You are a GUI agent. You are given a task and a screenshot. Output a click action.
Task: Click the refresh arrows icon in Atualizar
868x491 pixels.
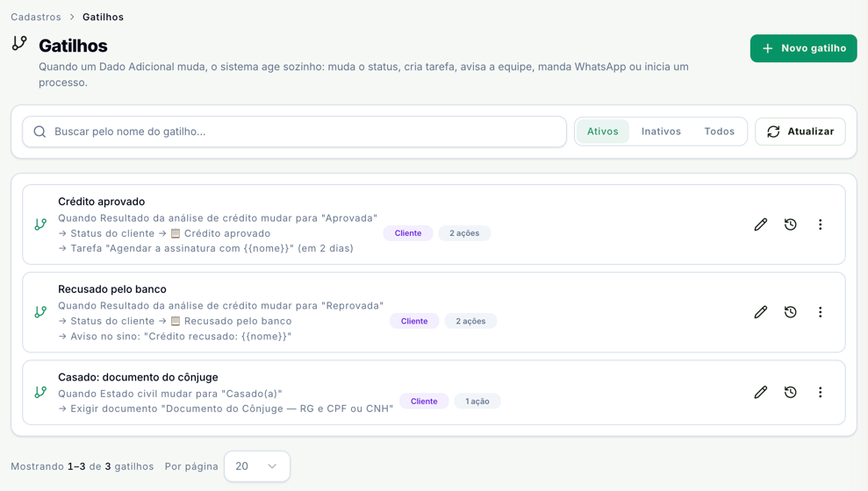pos(773,132)
